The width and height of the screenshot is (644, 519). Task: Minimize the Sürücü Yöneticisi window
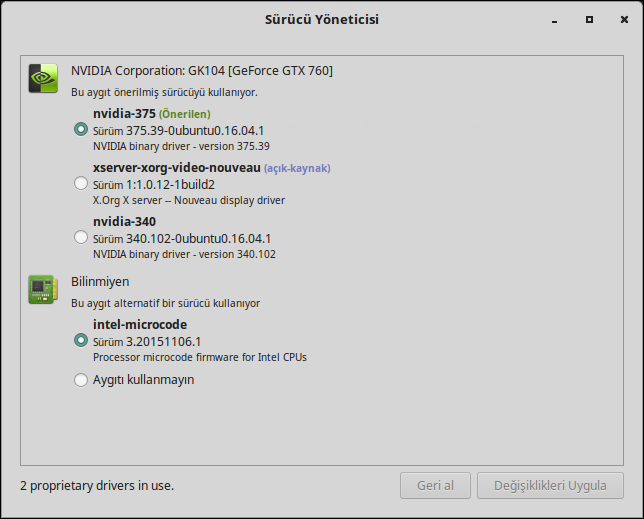tap(554, 20)
